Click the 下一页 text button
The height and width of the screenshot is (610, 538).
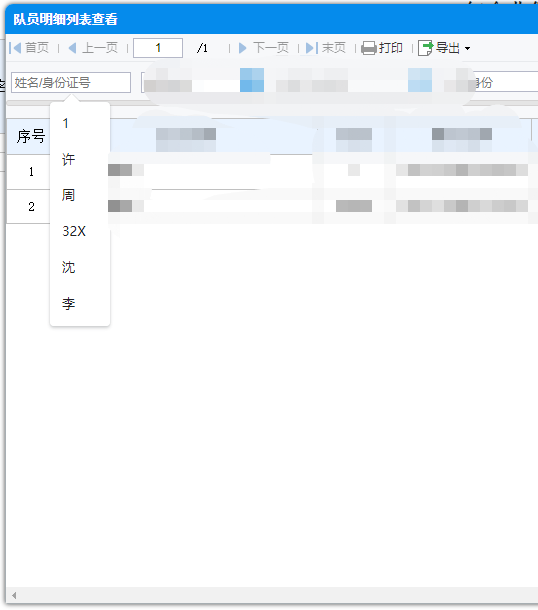271,48
